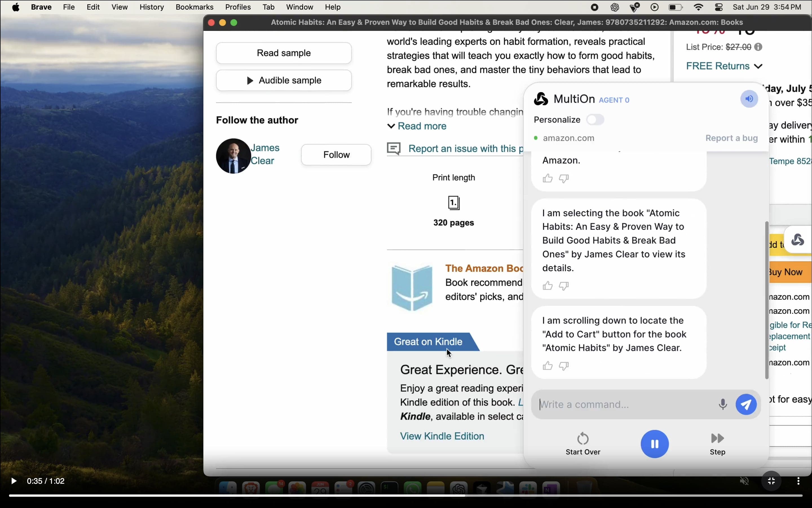This screenshot has width=812, height=508.
Task: Click the Amazon Book Review open-book icon
Action: (x=412, y=288)
